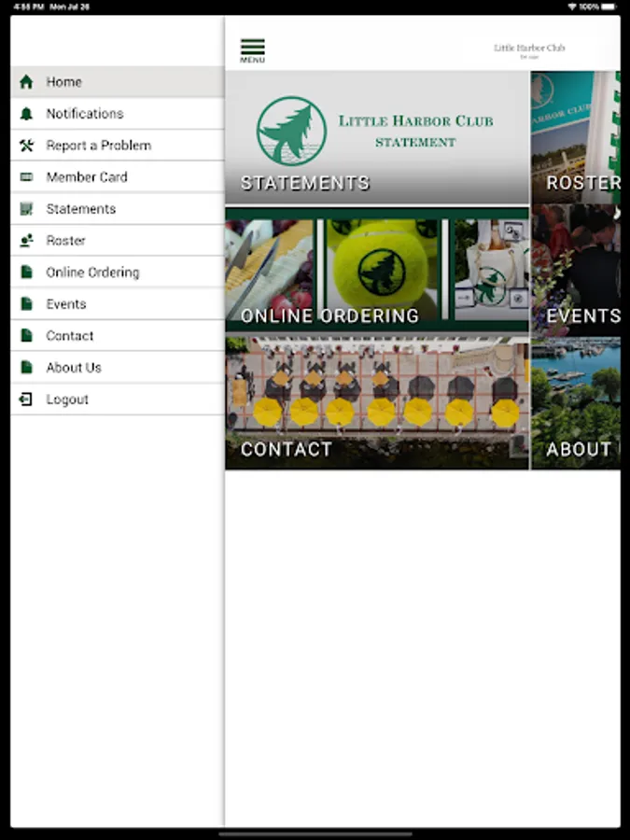The width and height of the screenshot is (630, 840).
Task: Click the Logout arrow icon
Action: pos(26,399)
